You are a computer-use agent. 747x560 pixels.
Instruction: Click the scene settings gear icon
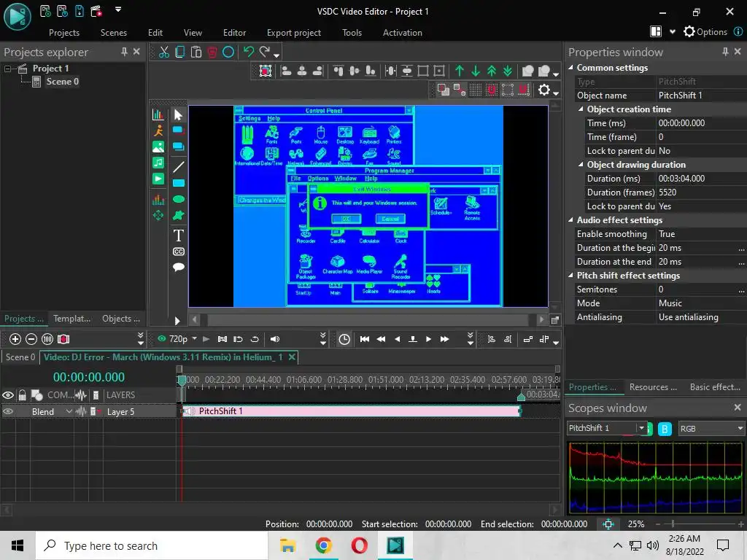[x=544, y=90]
